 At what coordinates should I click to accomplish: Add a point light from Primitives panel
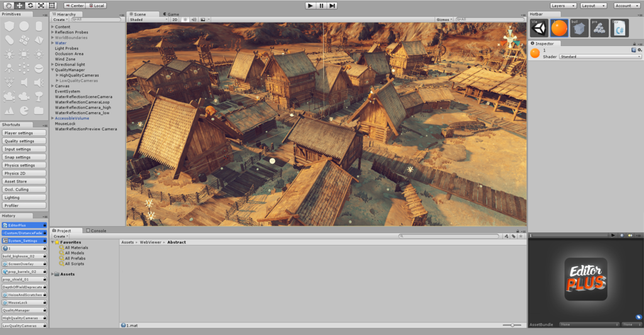click(9, 54)
